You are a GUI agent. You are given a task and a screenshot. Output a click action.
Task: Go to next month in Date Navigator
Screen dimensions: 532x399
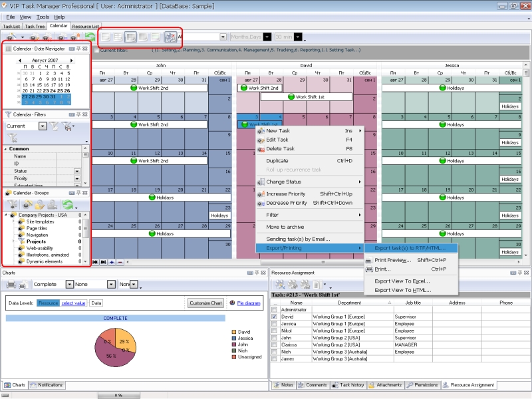(71, 61)
